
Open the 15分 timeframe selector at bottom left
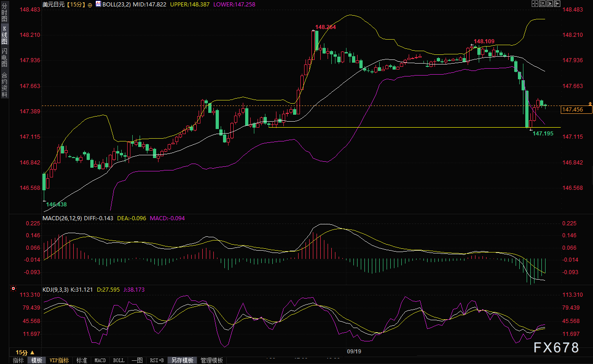[x=24, y=352]
